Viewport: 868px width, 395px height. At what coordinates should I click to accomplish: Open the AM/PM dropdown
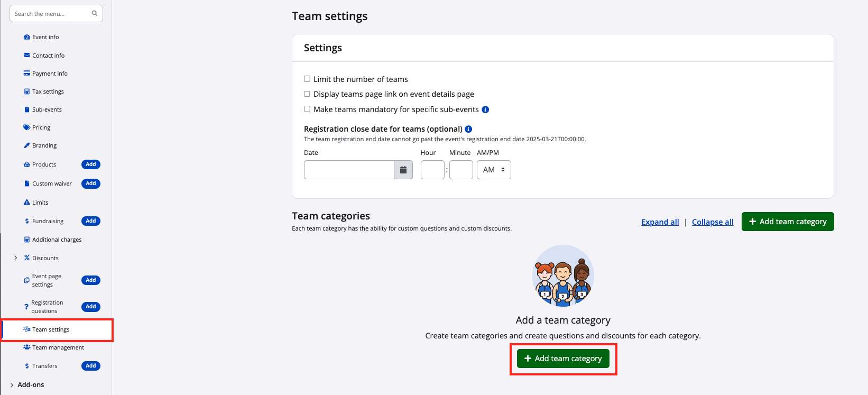point(494,170)
